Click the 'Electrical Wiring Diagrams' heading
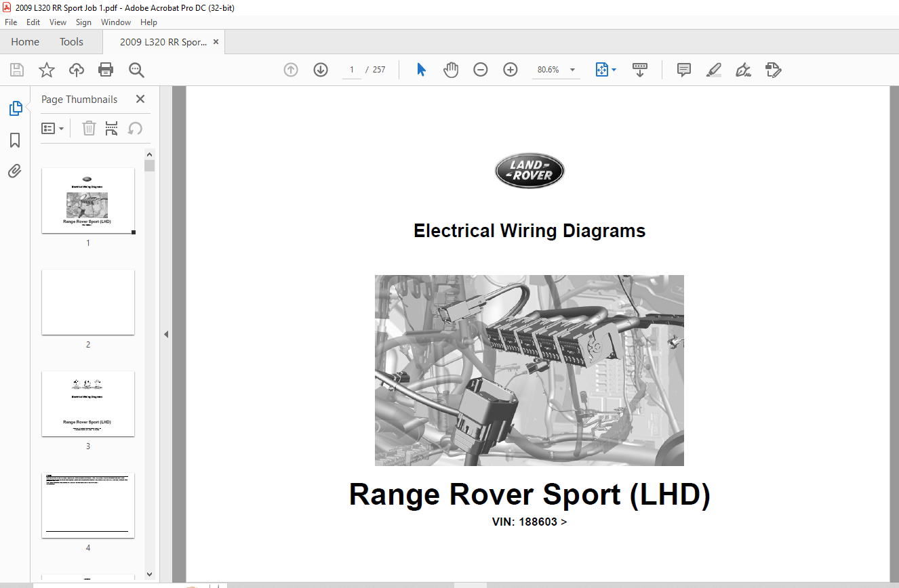The width and height of the screenshot is (899, 588). coord(530,231)
